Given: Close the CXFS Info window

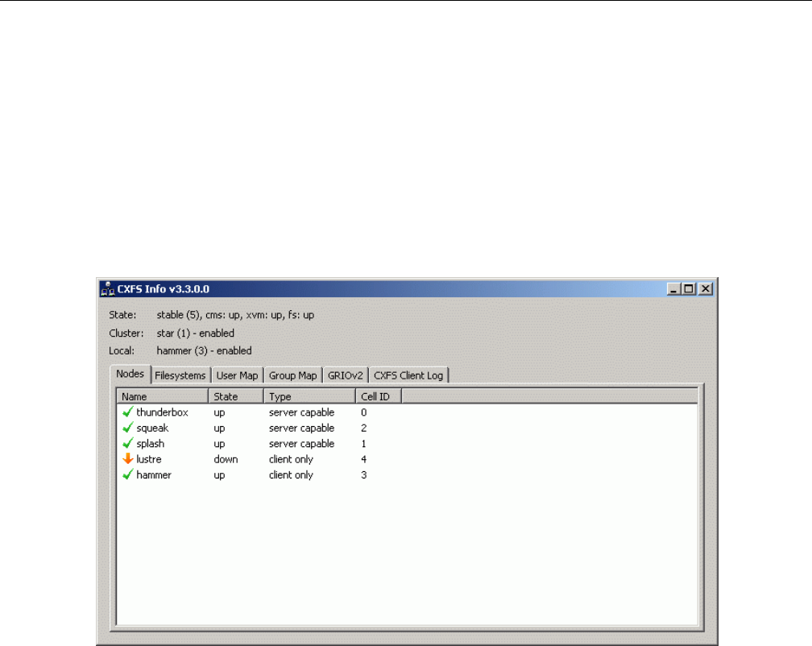Looking at the screenshot, I should pos(706,289).
